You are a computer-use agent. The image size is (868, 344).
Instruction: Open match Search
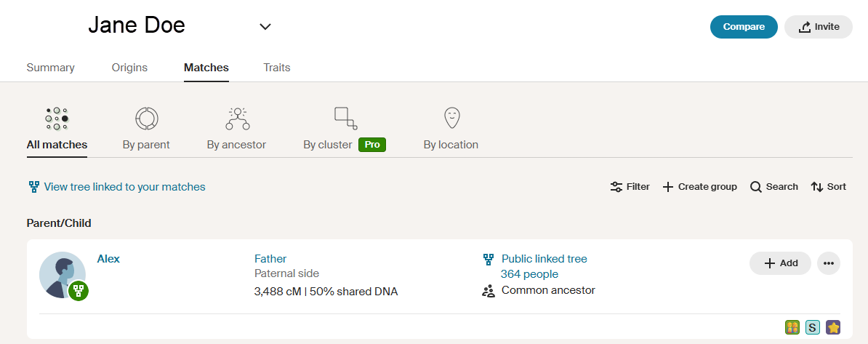[774, 187]
